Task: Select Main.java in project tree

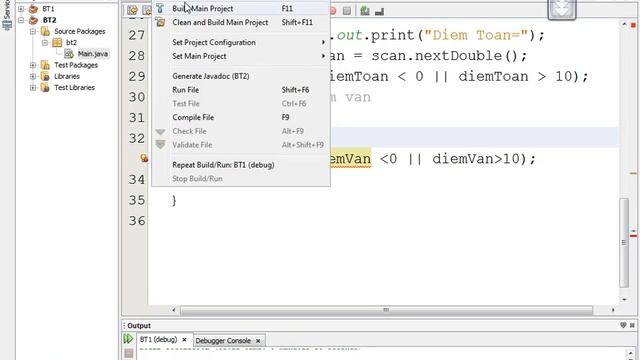Action: click(x=93, y=53)
